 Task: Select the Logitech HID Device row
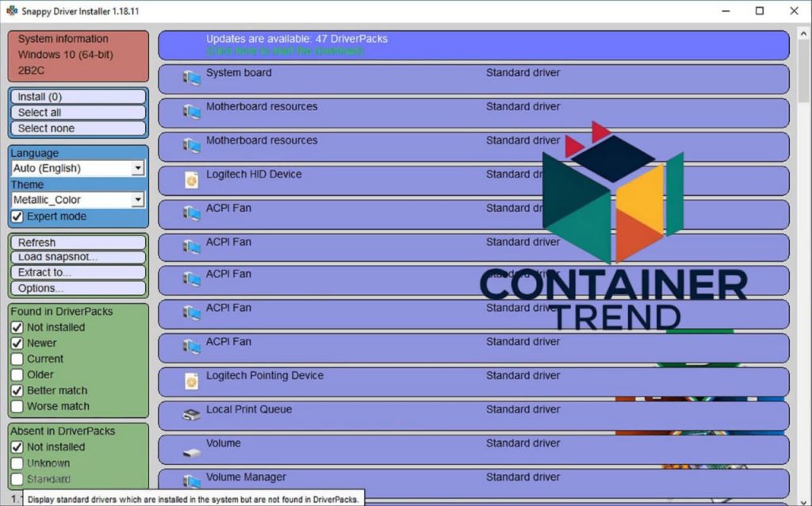[474, 181]
